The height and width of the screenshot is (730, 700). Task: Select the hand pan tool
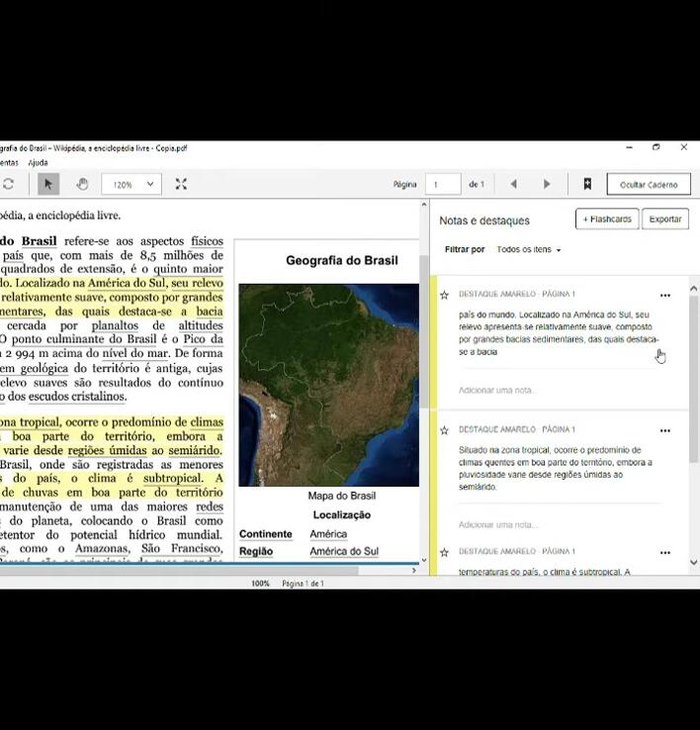pos(82,184)
